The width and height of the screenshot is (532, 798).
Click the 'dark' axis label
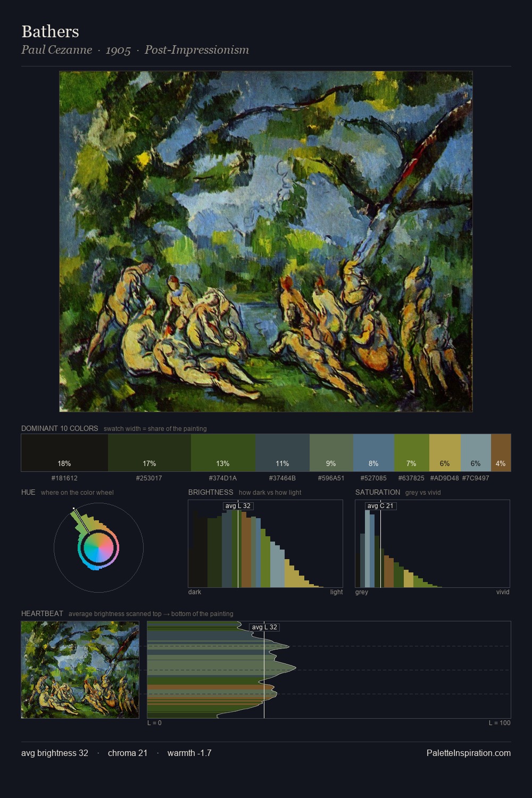pos(195,592)
